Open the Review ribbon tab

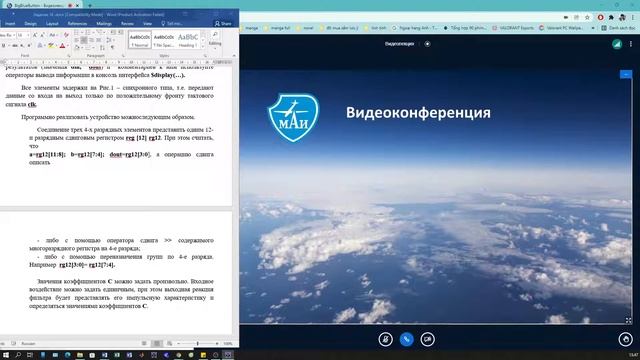click(x=127, y=24)
